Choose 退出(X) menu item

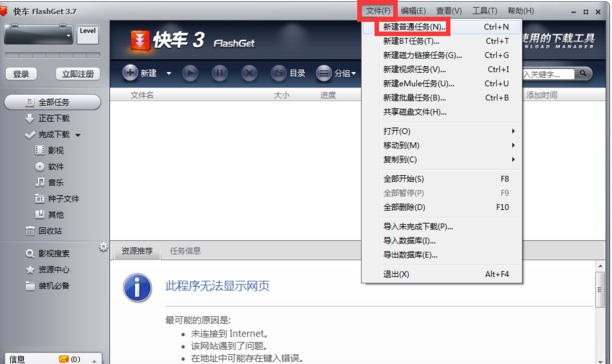click(442, 274)
